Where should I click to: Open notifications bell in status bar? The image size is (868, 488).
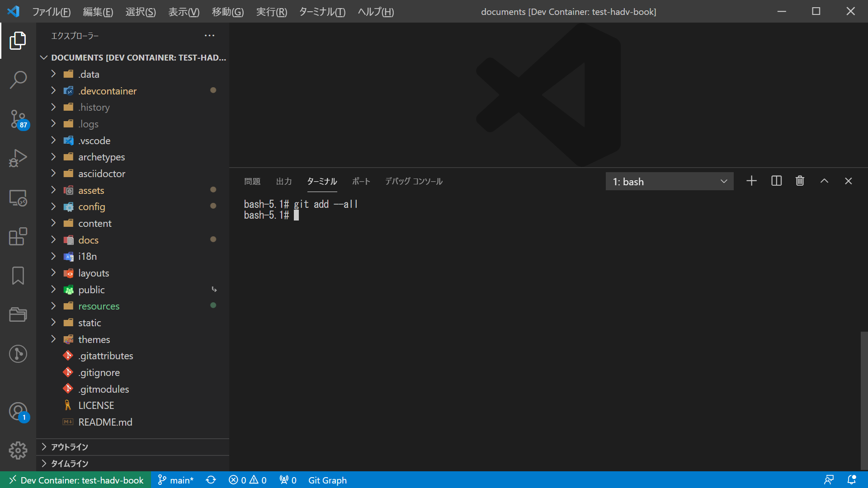(x=852, y=480)
